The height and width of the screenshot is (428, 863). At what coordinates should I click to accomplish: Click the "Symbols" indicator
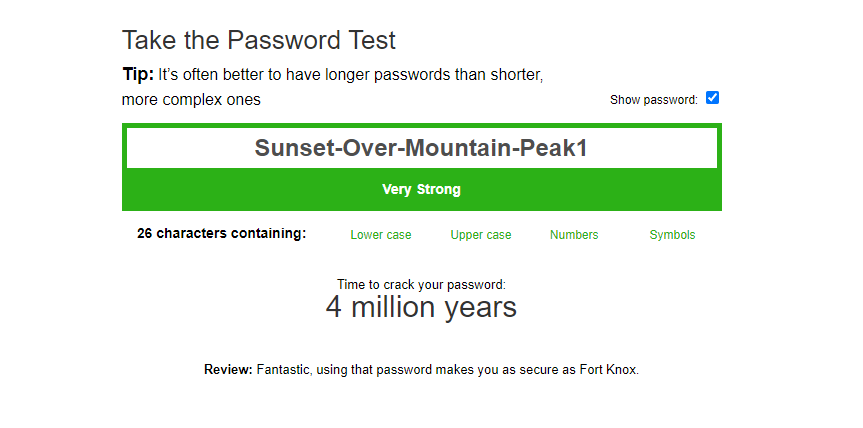(x=672, y=235)
